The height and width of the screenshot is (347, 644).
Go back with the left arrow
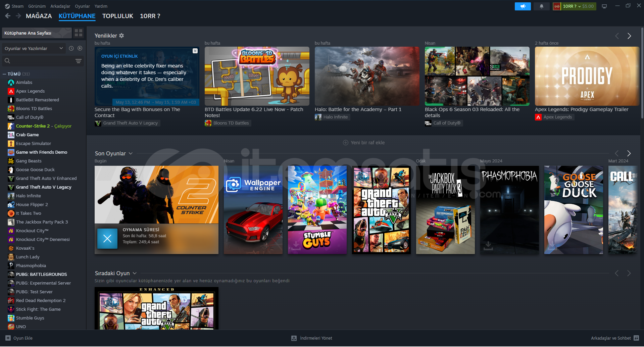click(8, 16)
